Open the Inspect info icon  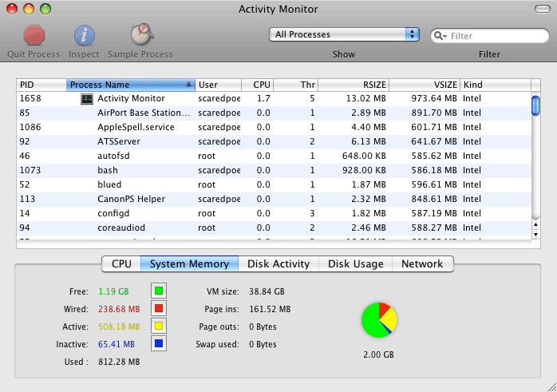[85, 36]
